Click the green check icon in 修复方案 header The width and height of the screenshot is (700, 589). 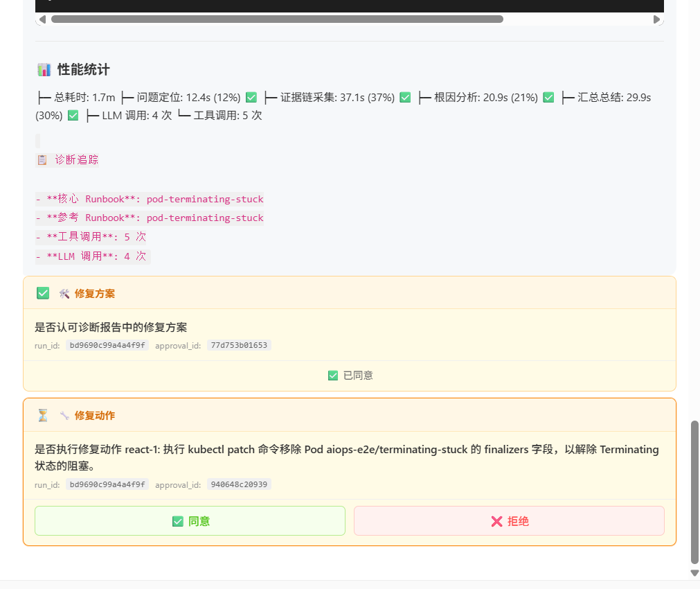pyautogui.click(x=43, y=293)
